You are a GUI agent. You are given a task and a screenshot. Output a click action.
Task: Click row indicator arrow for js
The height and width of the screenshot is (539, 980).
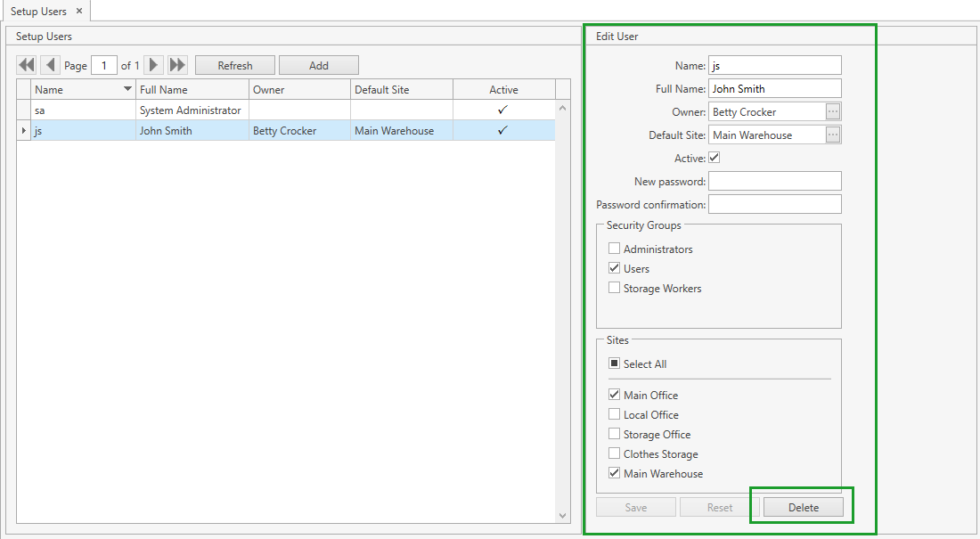click(24, 131)
